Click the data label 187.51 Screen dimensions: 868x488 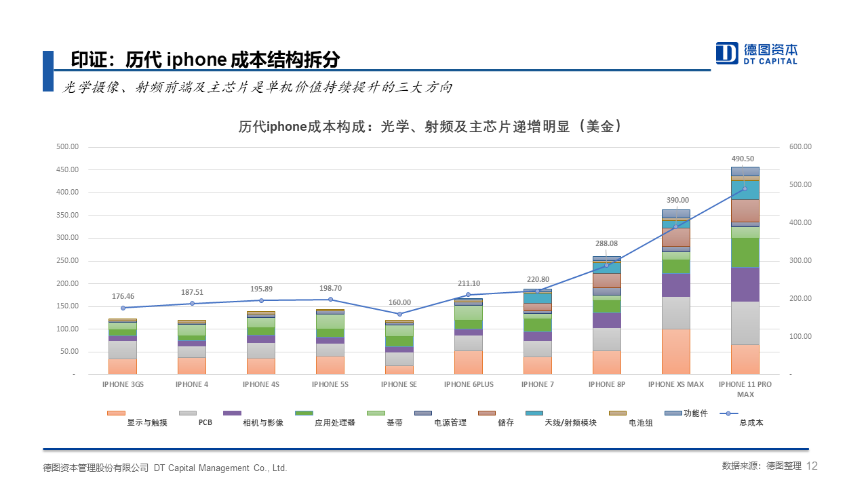coord(192,292)
